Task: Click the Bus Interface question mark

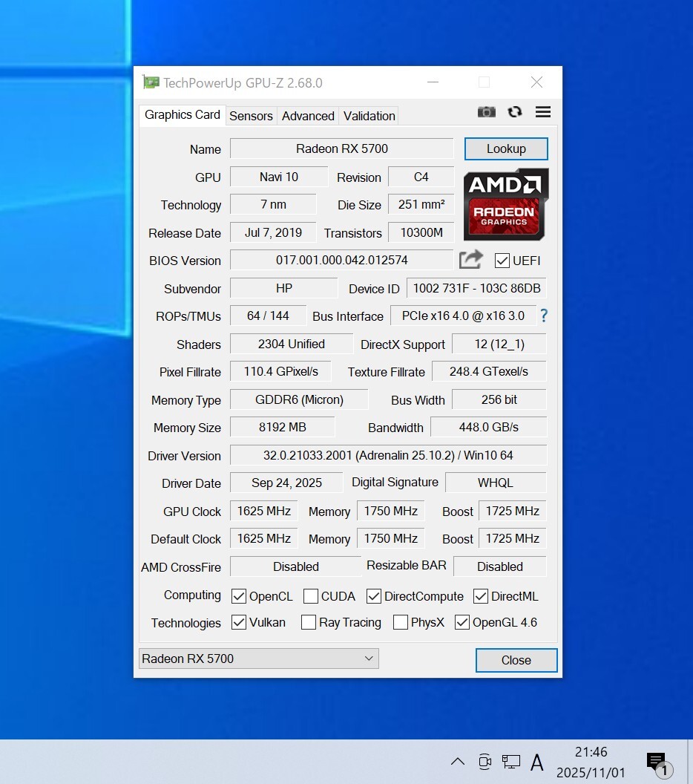Action: tap(543, 316)
